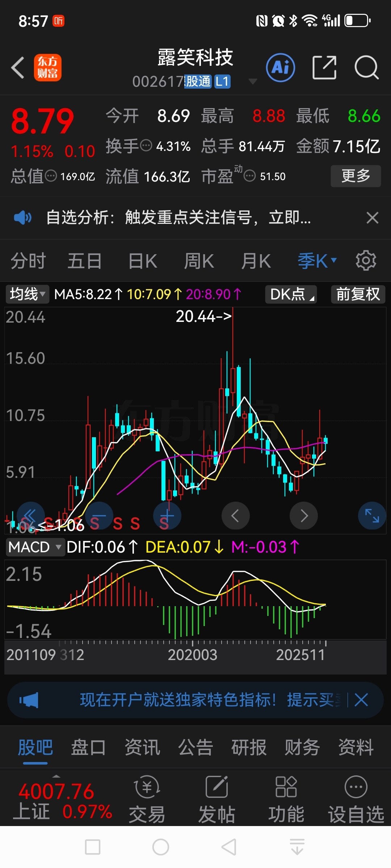This screenshot has width=391, height=868.
Task: Tap the 更多 button
Action: [356, 176]
